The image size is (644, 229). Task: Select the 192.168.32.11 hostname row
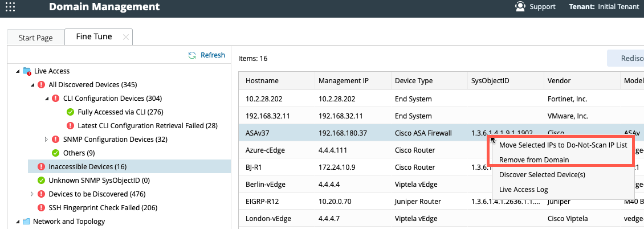click(x=267, y=116)
